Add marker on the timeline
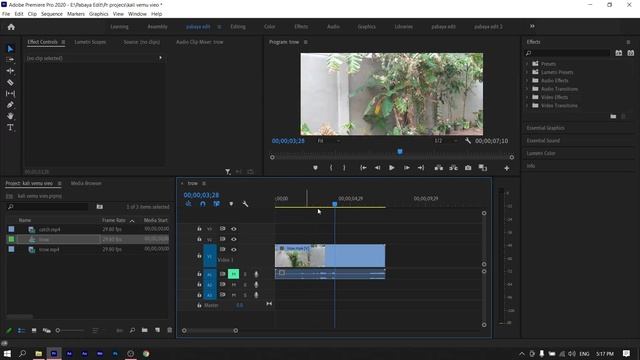The width and height of the screenshot is (640, 360). coord(231,204)
